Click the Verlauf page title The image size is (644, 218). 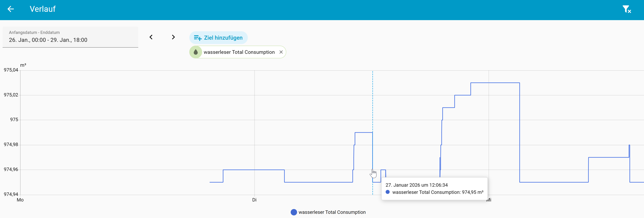[x=42, y=9]
